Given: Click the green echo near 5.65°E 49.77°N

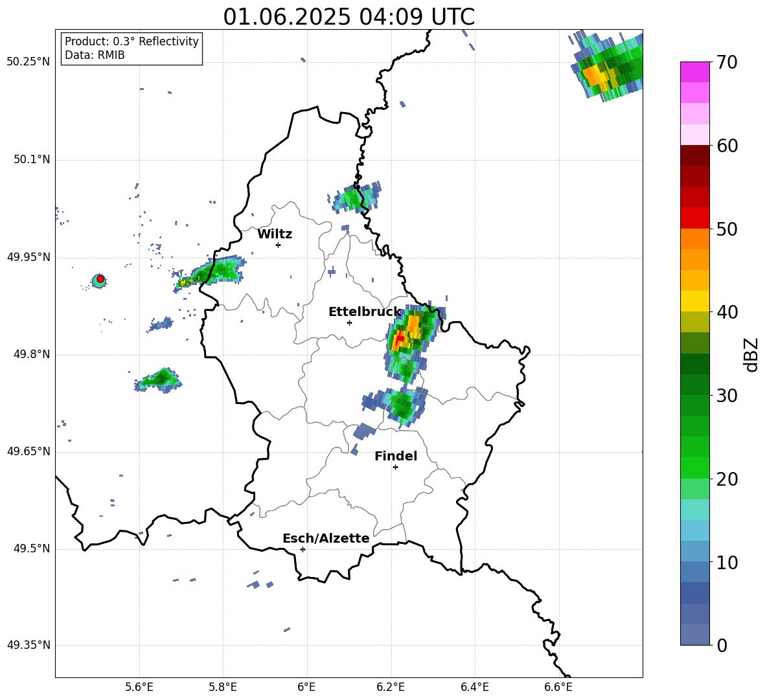Looking at the screenshot, I should tap(159, 380).
